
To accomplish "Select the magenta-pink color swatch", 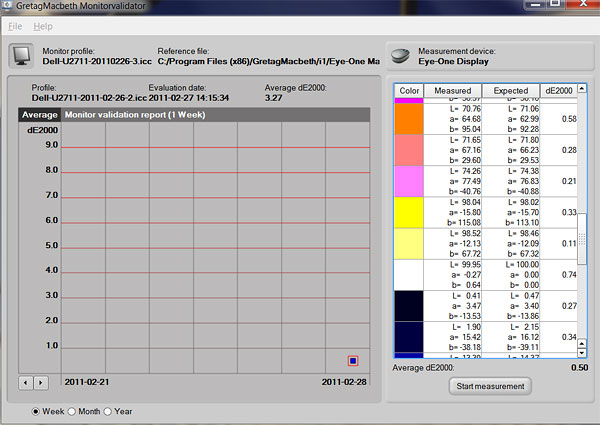I will pyautogui.click(x=409, y=181).
